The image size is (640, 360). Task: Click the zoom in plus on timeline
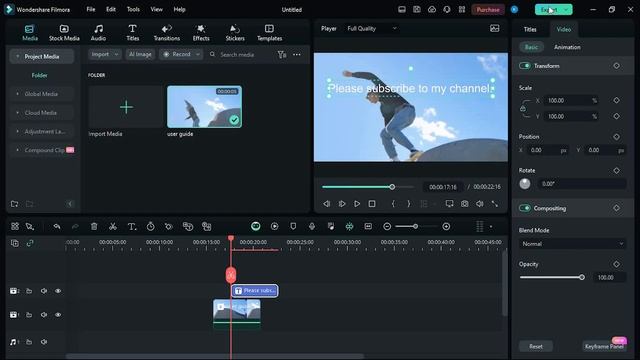click(x=446, y=226)
